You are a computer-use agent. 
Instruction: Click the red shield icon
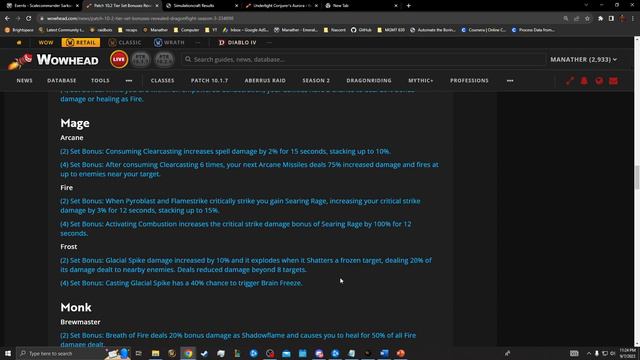pyautogui.click(x=599, y=81)
